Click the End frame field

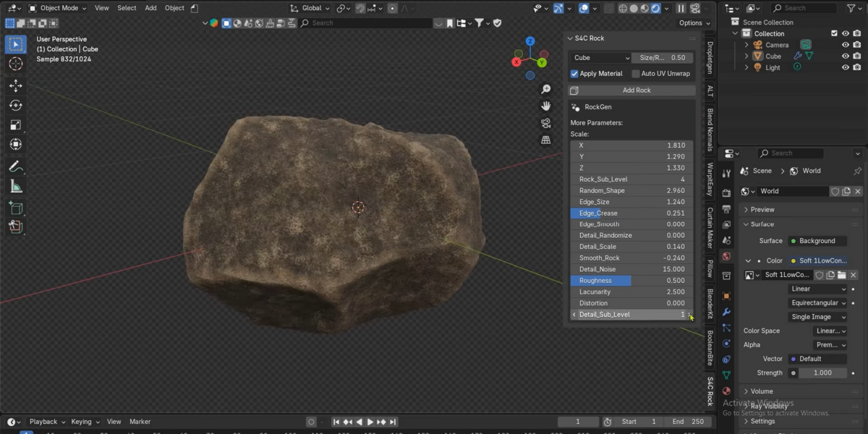click(x=689, y=422)
